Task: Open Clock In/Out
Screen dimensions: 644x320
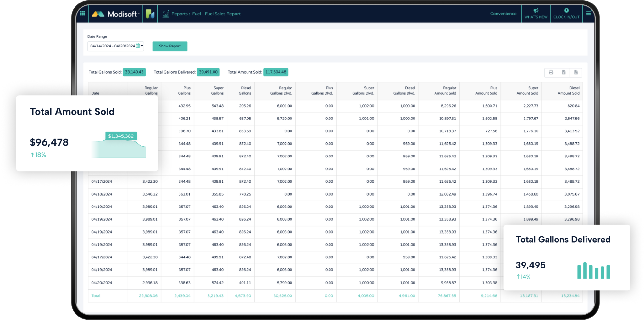Action: point(566,14)
